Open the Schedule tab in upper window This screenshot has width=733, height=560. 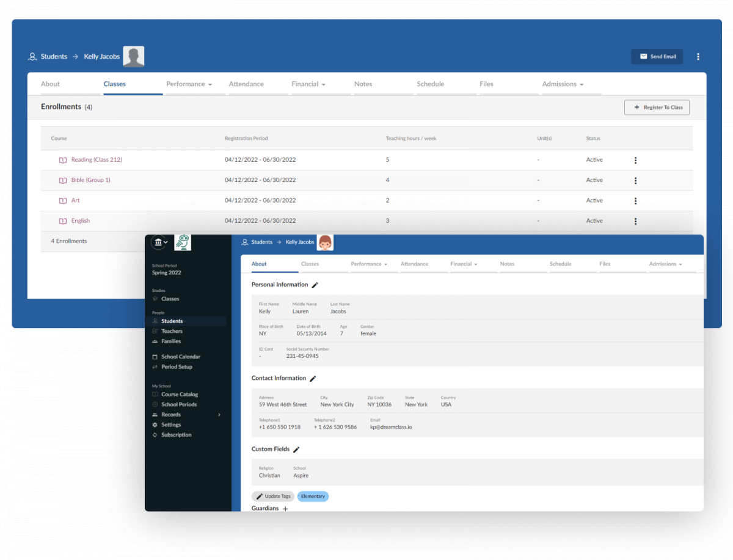pos(430,84)
